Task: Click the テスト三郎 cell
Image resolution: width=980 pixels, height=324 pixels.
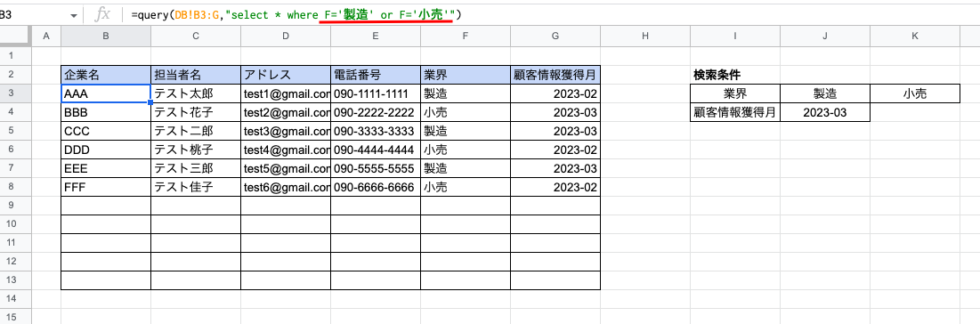Action: tap(196, 168)
